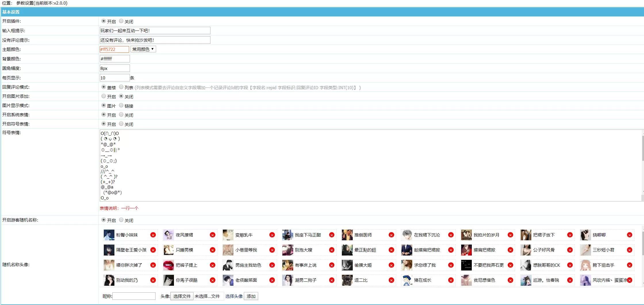Enable 开启 for 开启图片添加
This screenshot has height=305, width=644.
click(103, 96)
